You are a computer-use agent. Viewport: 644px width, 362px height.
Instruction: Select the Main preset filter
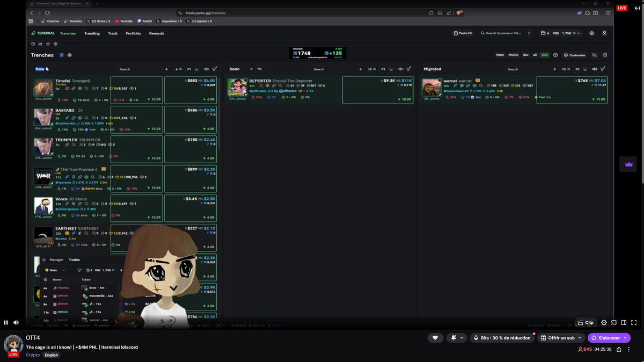500,55
